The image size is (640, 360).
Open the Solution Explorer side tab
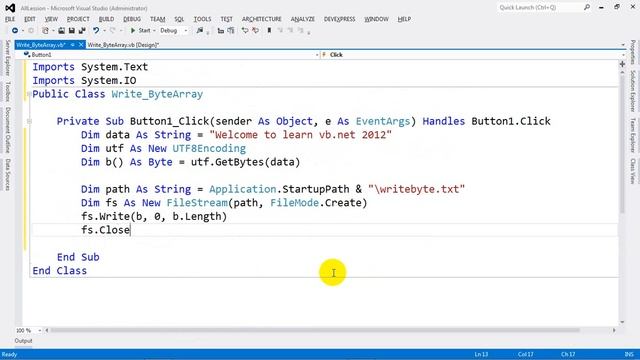(x=633, y=91)
